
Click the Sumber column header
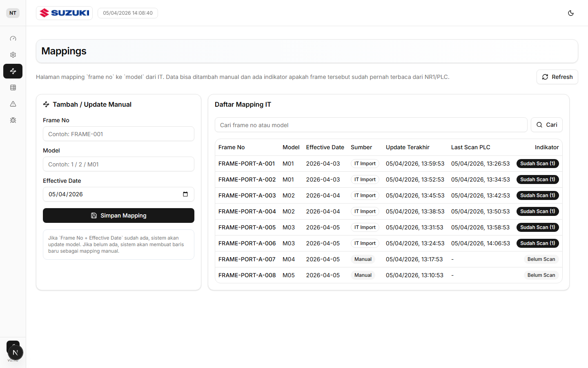pos(361,147)
